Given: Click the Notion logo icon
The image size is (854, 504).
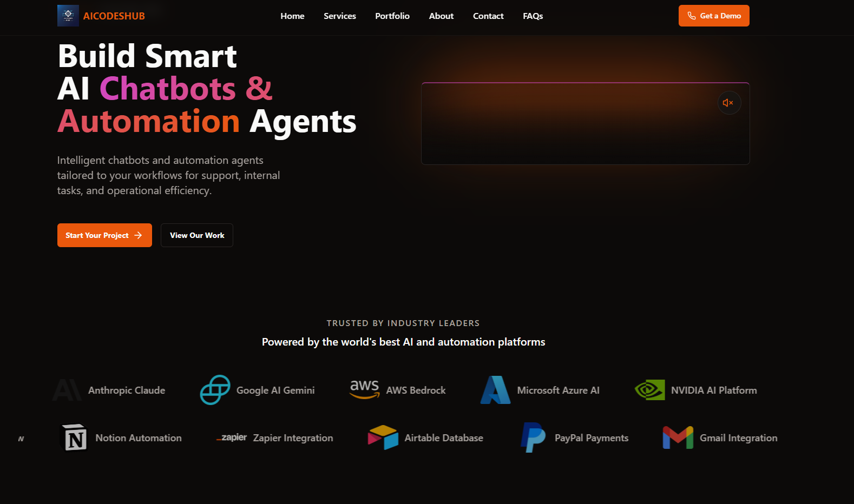Looking at the screenshot, I should point(74,437).
